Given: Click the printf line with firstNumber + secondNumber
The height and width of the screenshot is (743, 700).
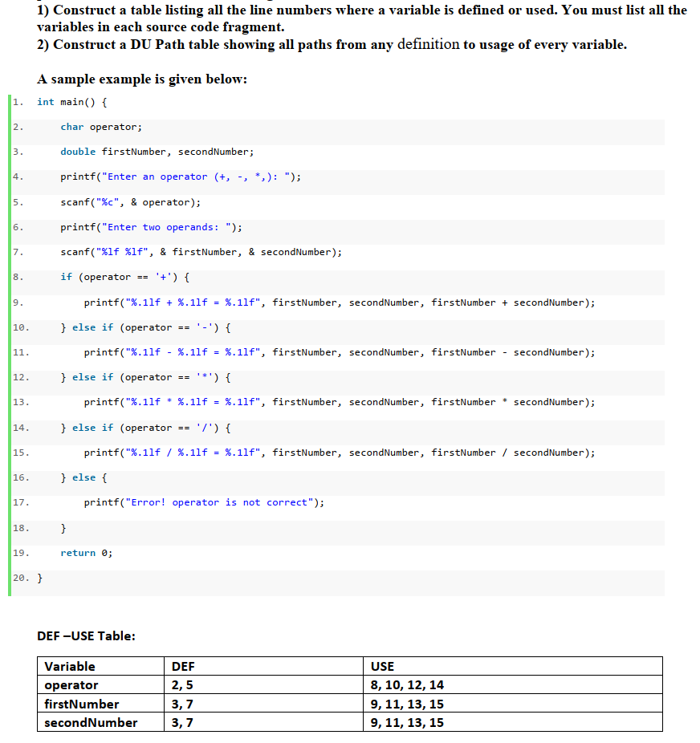Looking at the screenshot, I should 340,302.
